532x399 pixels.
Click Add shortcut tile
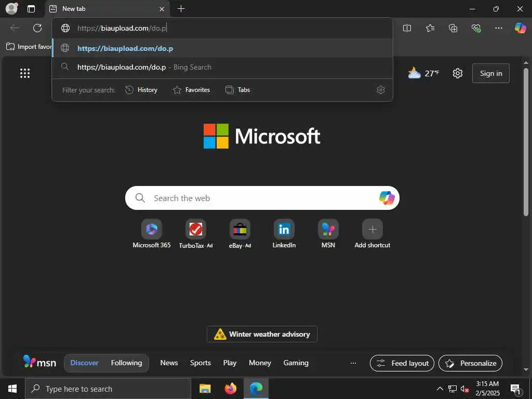372,234
